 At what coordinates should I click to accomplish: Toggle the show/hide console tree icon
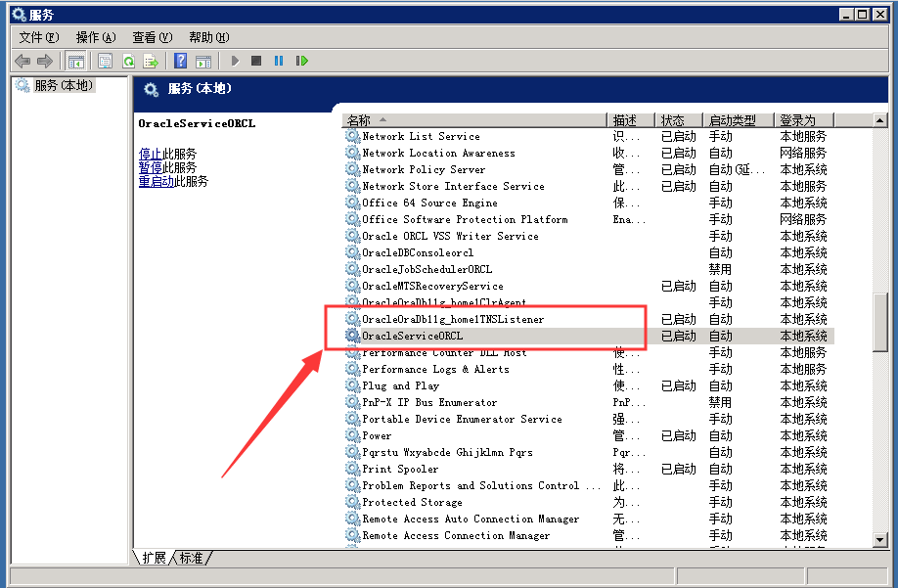coord(75,61)
